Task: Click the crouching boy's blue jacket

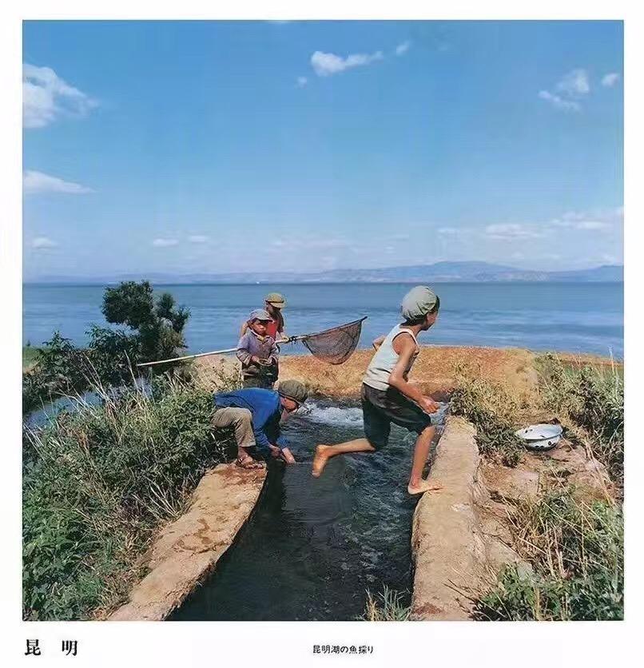Action: click(x=250, y=410)
